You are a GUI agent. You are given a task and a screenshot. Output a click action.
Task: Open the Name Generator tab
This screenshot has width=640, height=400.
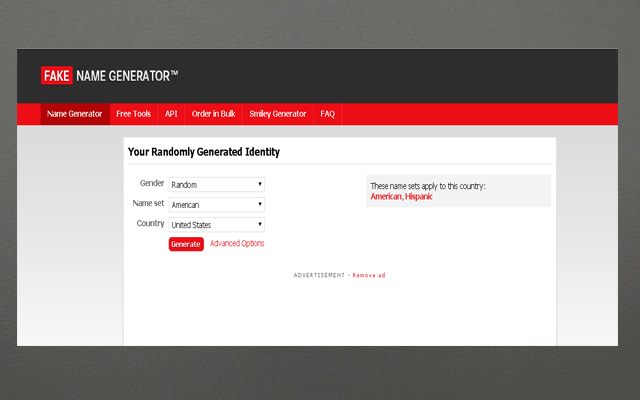coord(75,114)
